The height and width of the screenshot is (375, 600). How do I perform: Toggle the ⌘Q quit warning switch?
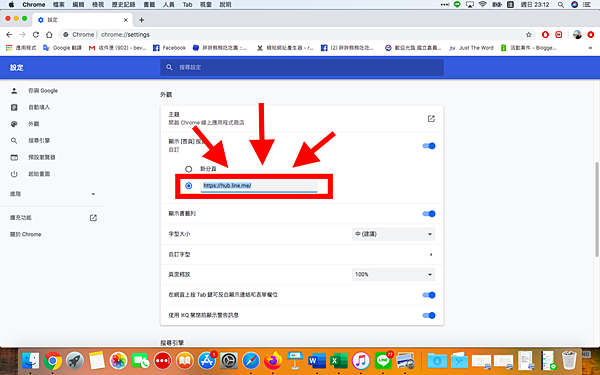coord(429,315)
